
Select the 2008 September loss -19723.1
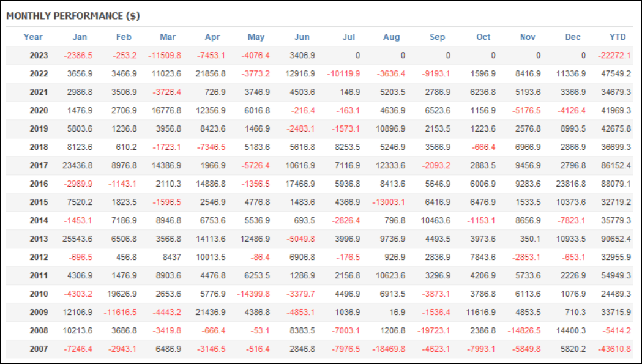click(433, 330)
